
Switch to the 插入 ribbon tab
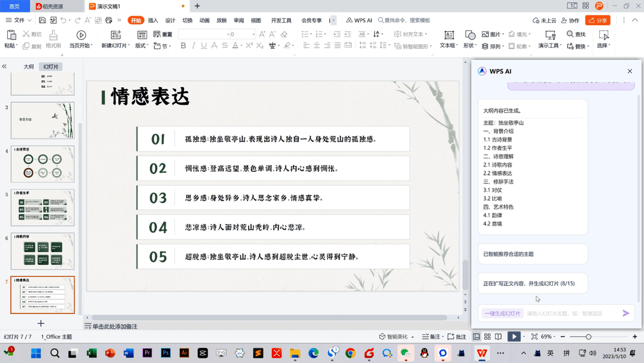click(152, 20)
